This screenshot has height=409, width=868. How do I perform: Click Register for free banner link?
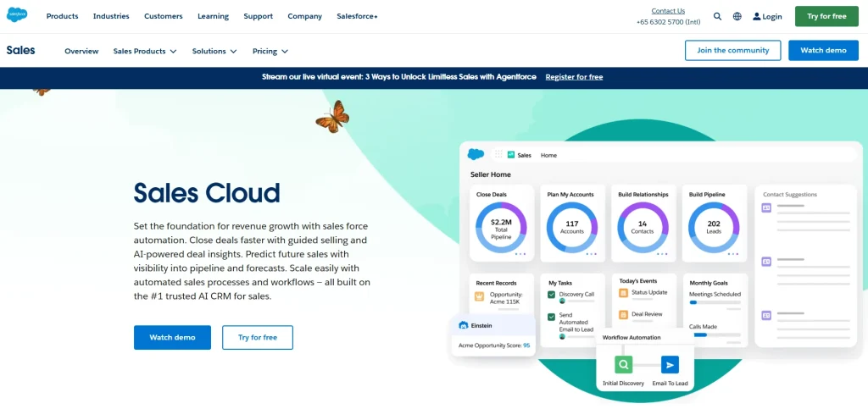[x=574, y=77]
